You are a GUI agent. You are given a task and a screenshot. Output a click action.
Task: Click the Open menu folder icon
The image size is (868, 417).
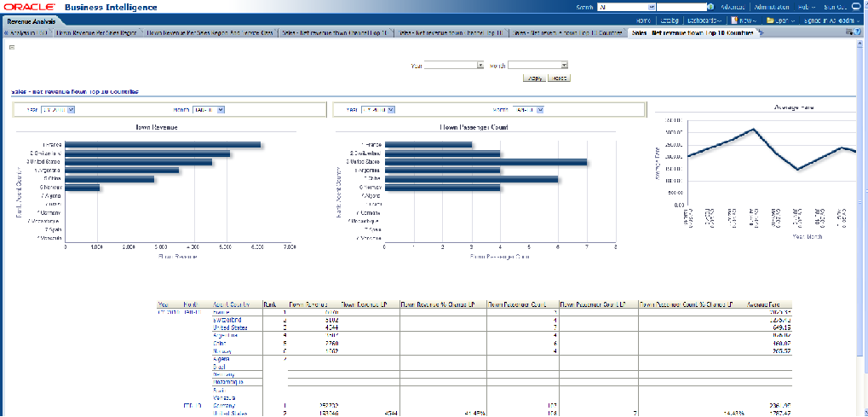pyautogui.click(x=770, y=20)
